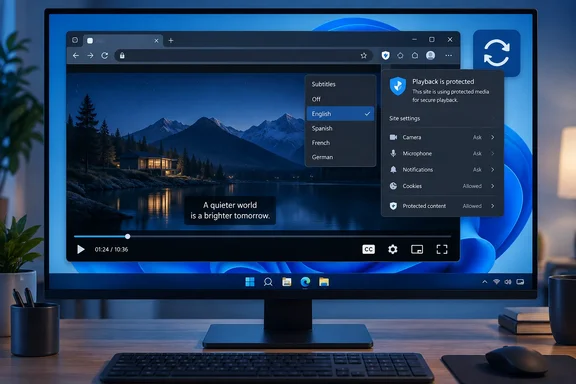The image size is (576, 384).
Task: Click the Playback is protected heading
Action: point(443,82)
